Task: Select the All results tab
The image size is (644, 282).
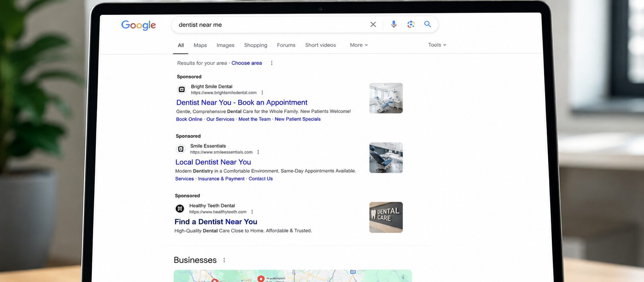Action: click(x=181, y=46)
